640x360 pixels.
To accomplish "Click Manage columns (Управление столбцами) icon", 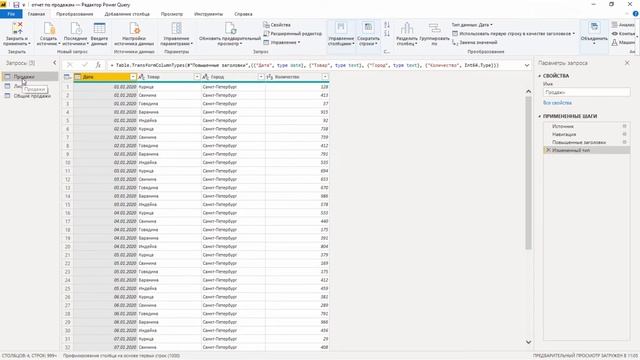I will [341, 28].
